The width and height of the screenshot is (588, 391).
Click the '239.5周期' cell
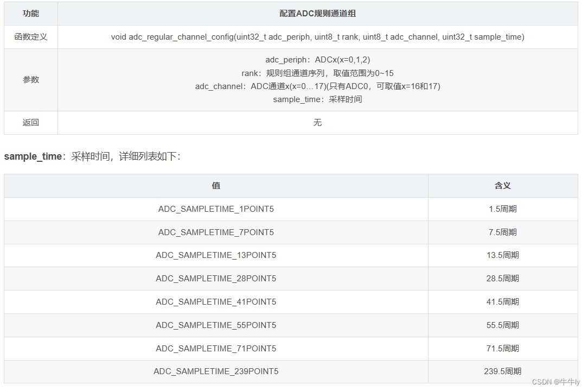[x=503, y=371]
